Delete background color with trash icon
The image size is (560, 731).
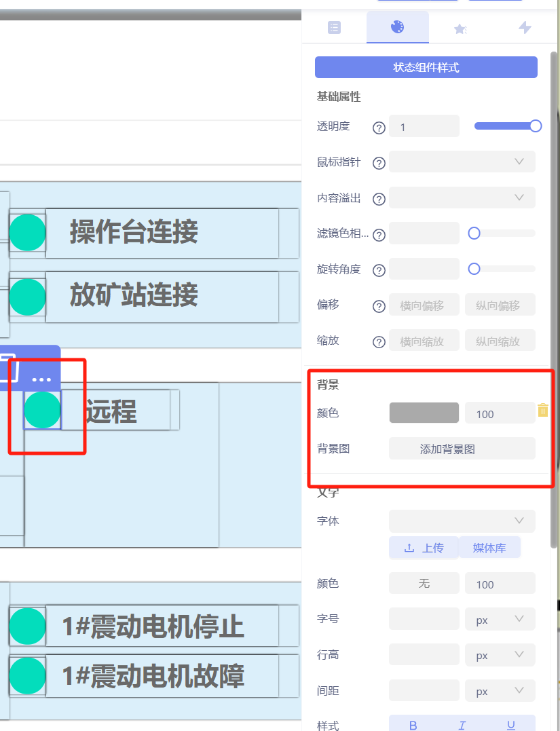point(543,410)
